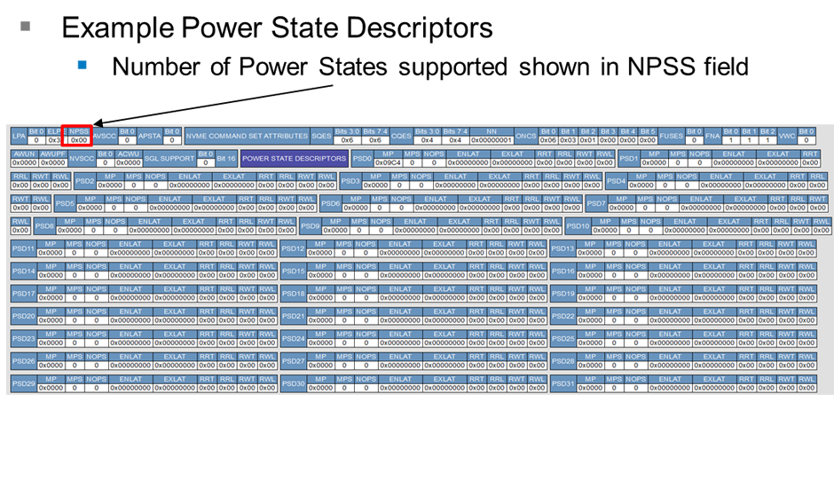Viewport: 834px width, 504px height.
Task: Select the APSTA field label
Action: pyautogui.click(x=149, y=136)
